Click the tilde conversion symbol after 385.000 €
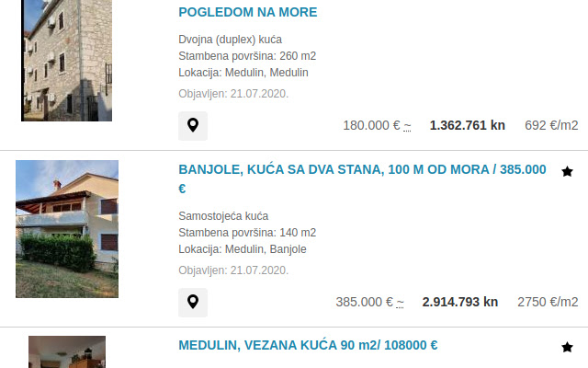 (x=401, y=303)
